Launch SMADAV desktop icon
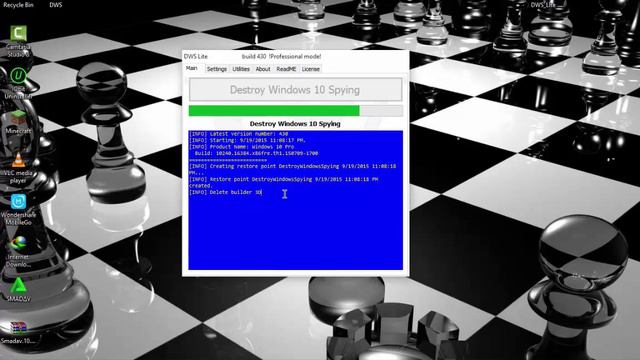 [18, 289]
